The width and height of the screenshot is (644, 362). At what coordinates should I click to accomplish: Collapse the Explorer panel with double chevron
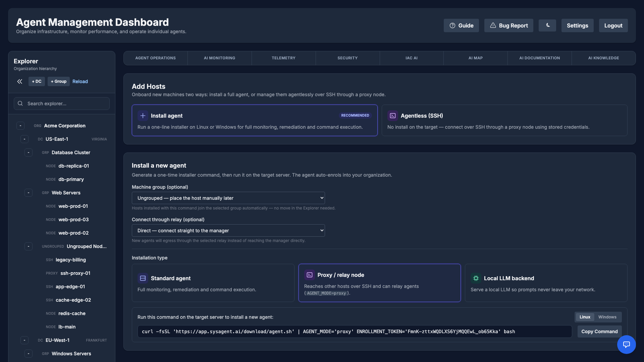20,81
